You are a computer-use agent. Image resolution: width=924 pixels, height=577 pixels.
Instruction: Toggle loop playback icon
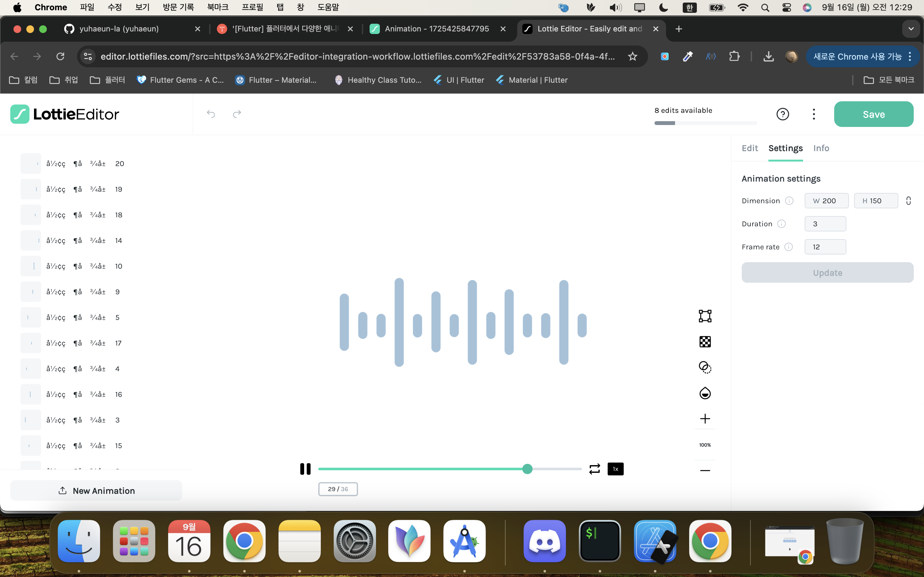595,469
